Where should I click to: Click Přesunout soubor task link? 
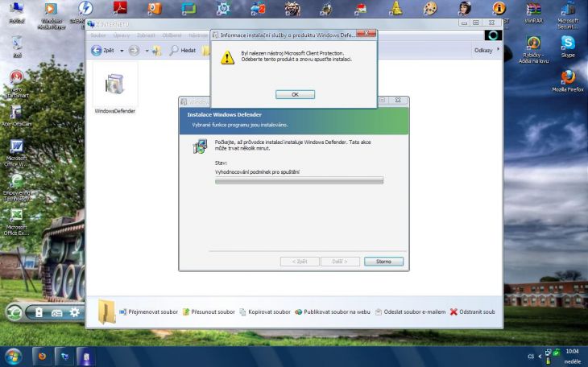[x=209, y=312]
